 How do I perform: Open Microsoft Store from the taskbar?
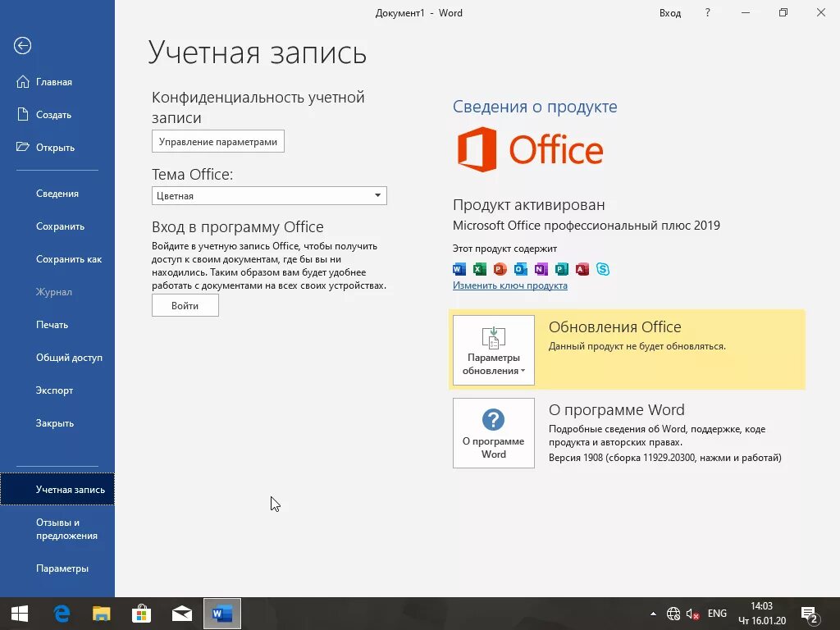pyautogui.click(x=141, y=614)
